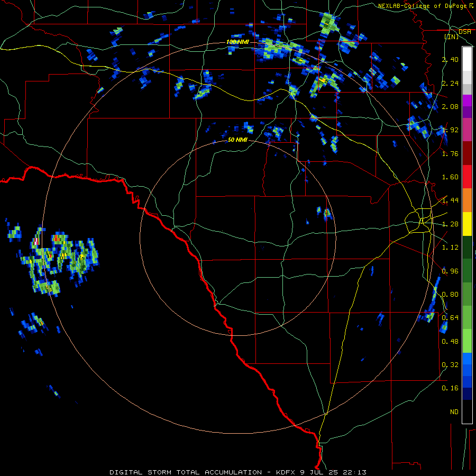The image size is (476, 476).
Task: Pick the yellow legend swatch
Action: tap(467, 224)
